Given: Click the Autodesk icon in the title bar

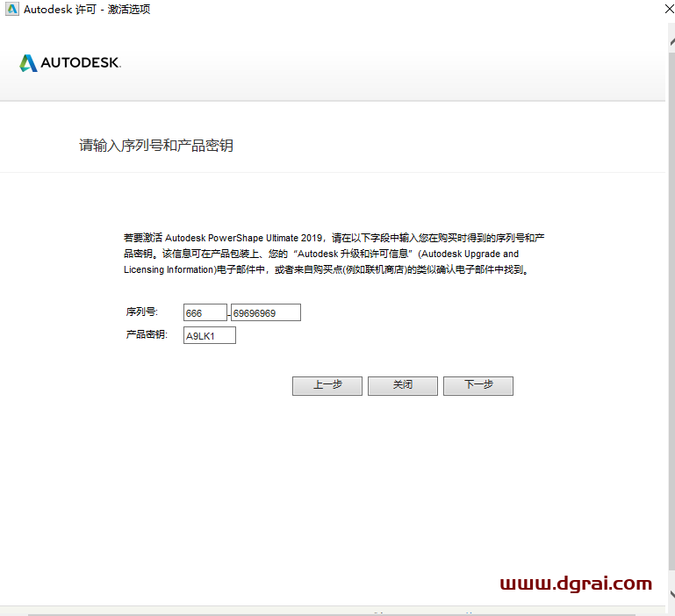Looking at the screenshot, I should coord(12,9).
